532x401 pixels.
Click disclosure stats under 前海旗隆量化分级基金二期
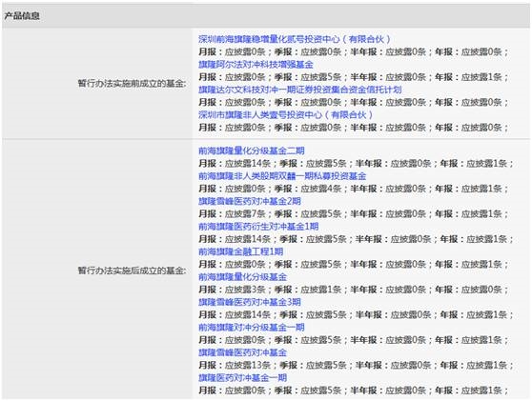357,164
